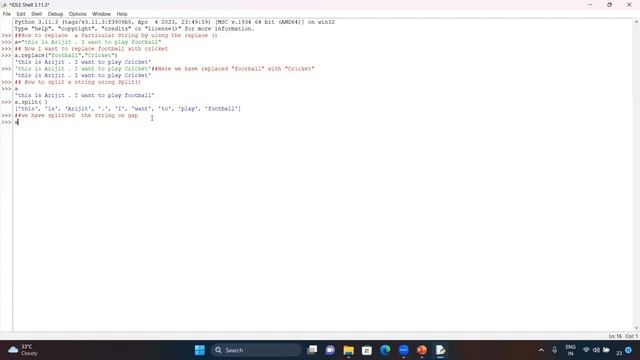Screen dimensions: 640x360
Task: Open the blue circular app in taskbar
Action: (404, 350)
